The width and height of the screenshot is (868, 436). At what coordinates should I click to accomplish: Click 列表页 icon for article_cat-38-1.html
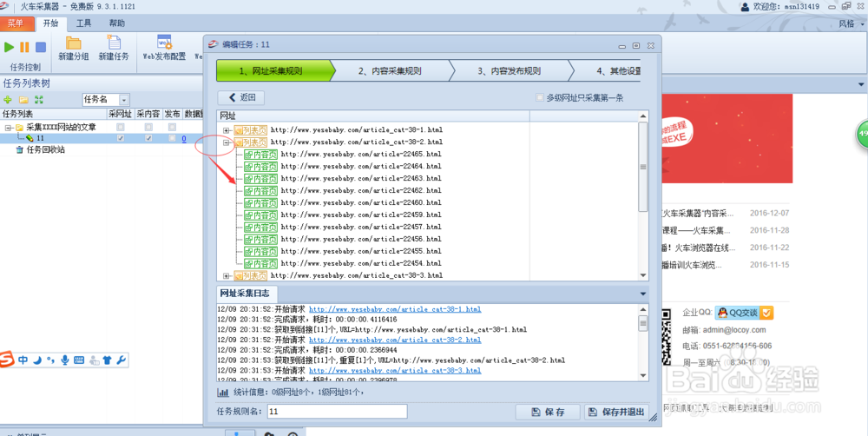pyautogui.click(x=250, y=130)
